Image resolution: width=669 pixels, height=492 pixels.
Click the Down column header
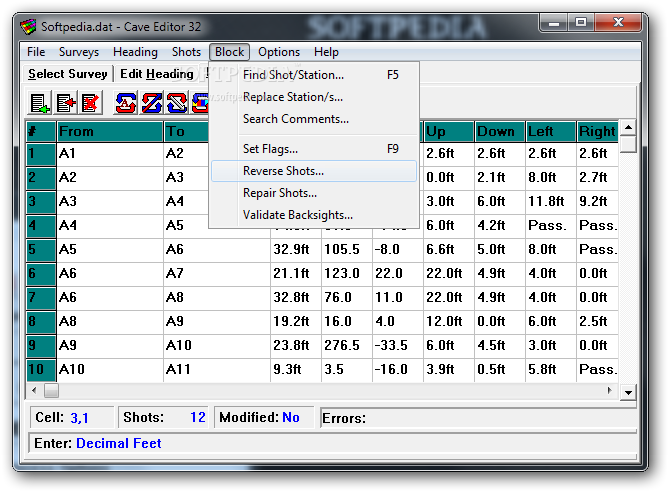tap(500, 131)
